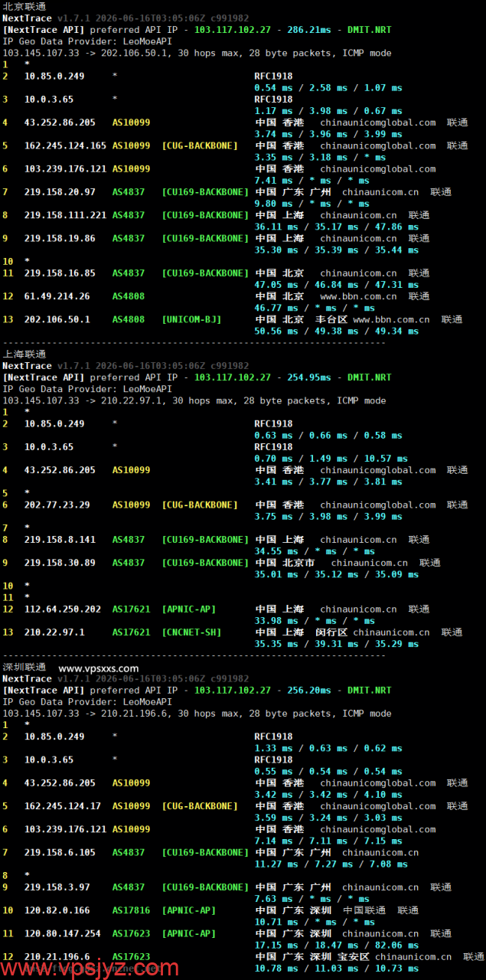Click hop IP address 219.158.30.89
486x980 pixels.
click(x=60, y=563)
